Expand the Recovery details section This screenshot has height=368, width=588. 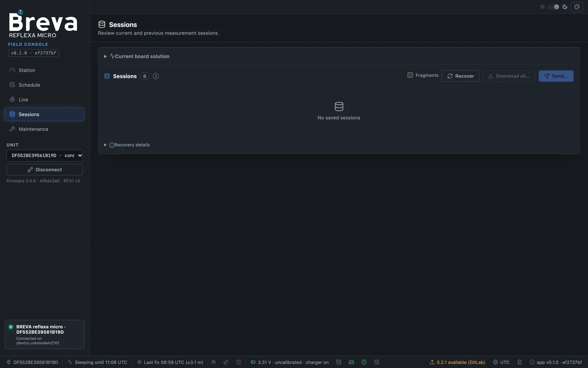pyautogui.click(x=127, y=145)
